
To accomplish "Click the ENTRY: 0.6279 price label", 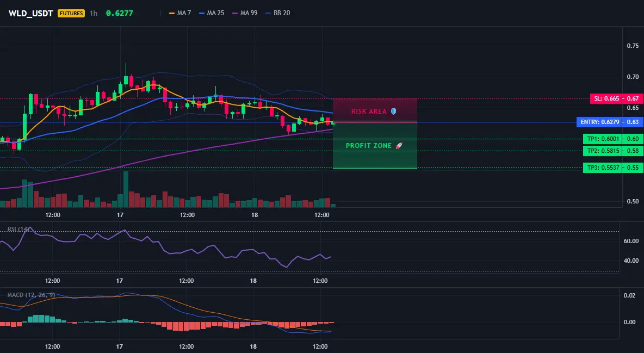I will (599, 122).
